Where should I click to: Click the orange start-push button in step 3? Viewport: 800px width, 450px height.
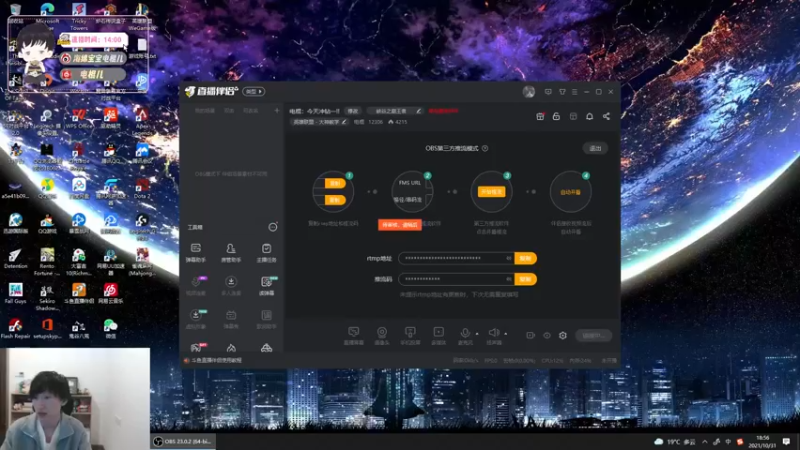click(491, 192)
